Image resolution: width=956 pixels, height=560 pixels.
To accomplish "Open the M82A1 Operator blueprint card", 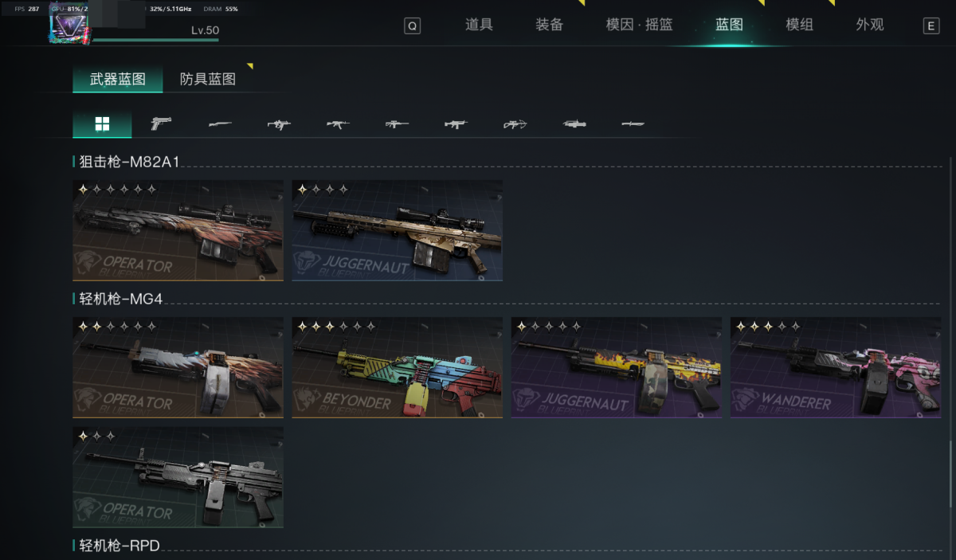I will (x=178, y=230).
